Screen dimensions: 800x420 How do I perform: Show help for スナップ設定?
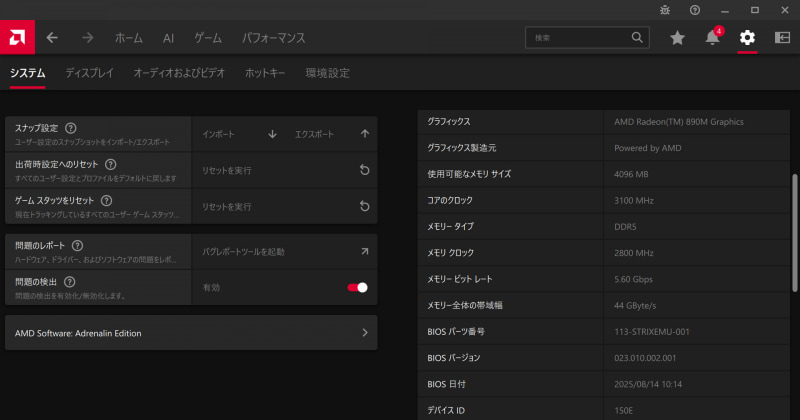71,128
